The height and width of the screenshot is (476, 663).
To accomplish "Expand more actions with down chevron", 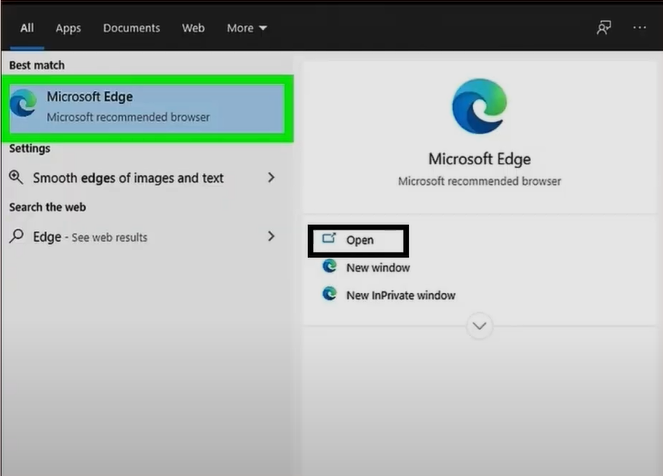I will 479,326.
